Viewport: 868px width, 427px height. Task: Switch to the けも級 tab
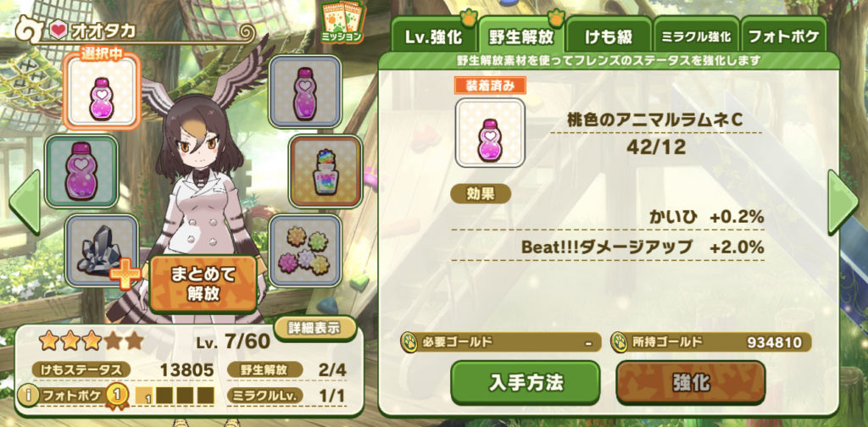click(609, 36)
